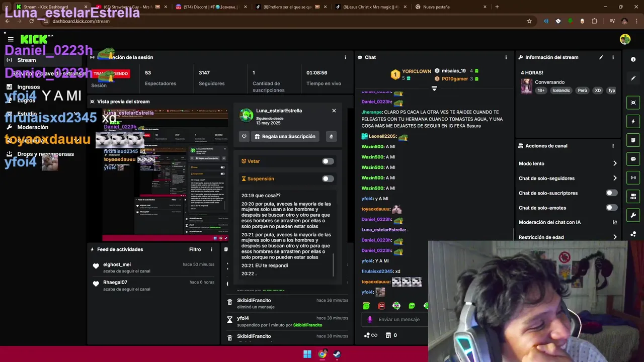The height and width of the screenshot is (362, 644).
Task: Open the session panel three-dot menu
Action: 345,57
